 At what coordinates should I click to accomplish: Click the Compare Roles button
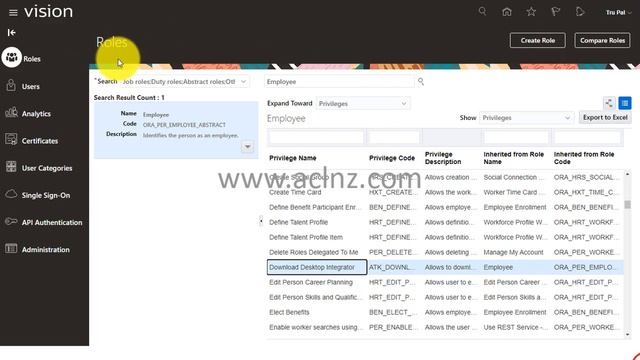602,40
